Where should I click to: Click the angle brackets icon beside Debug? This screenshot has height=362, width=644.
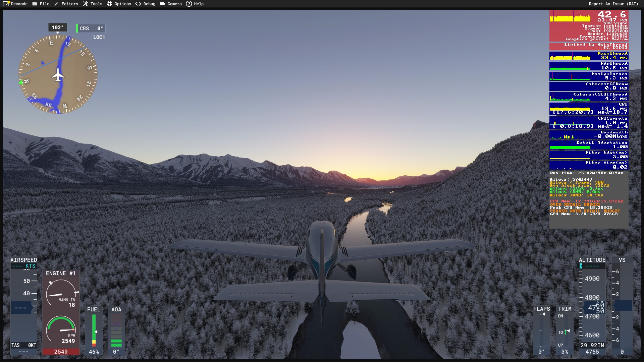coord(138,4)
